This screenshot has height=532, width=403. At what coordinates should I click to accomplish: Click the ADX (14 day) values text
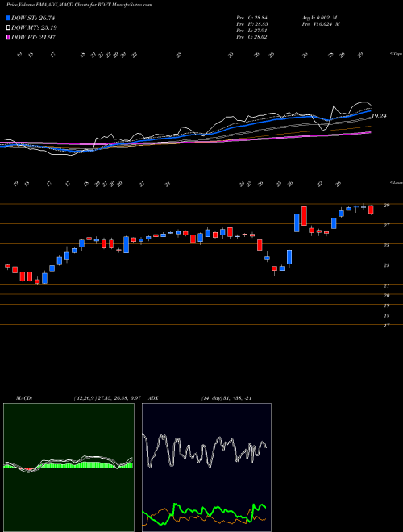(226, 398)
